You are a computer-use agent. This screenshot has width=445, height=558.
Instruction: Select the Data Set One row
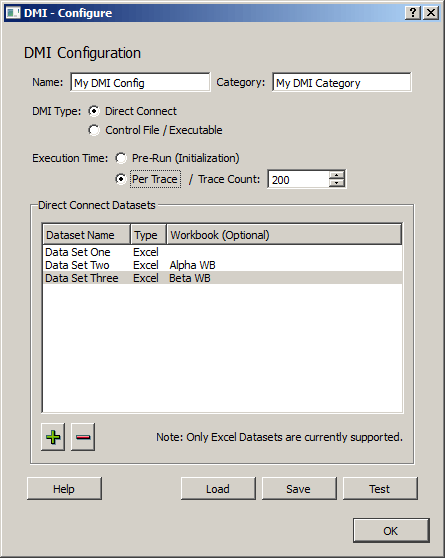click(x=222, y=252)
